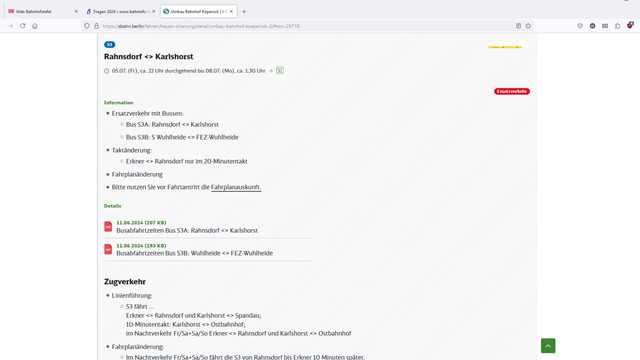The image size is (640, 360).
Task: Reload the page with the refresh icon
Action: pos(22,26)
